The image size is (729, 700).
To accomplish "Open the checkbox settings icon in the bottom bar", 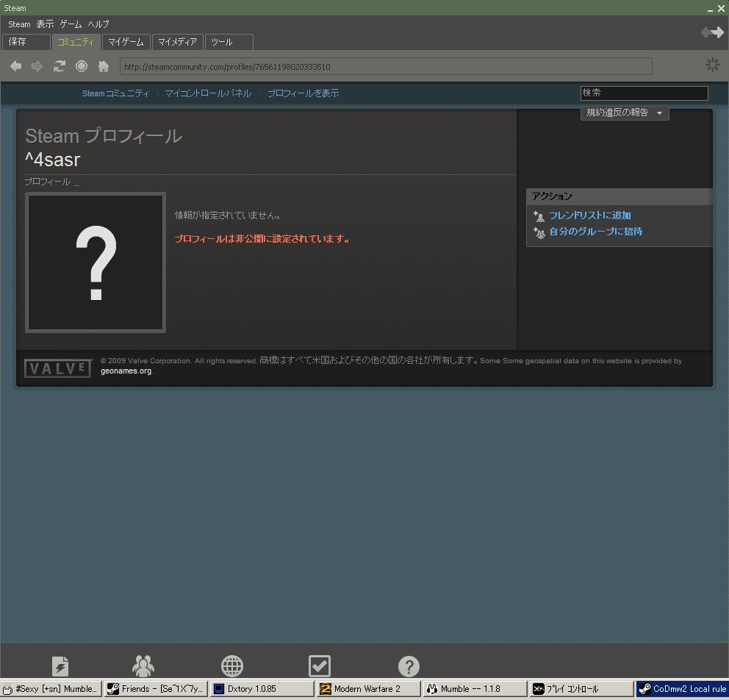I will [x=320, y=666].
